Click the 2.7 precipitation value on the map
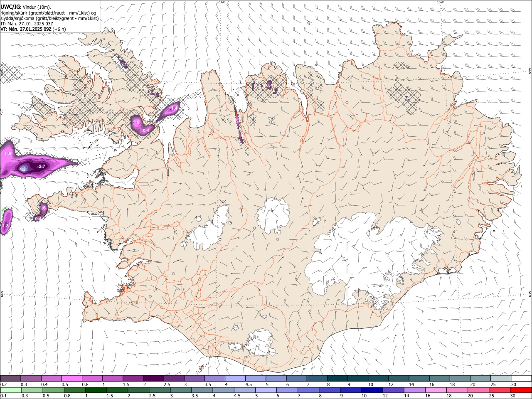532x399 pixels. [42, 166]
